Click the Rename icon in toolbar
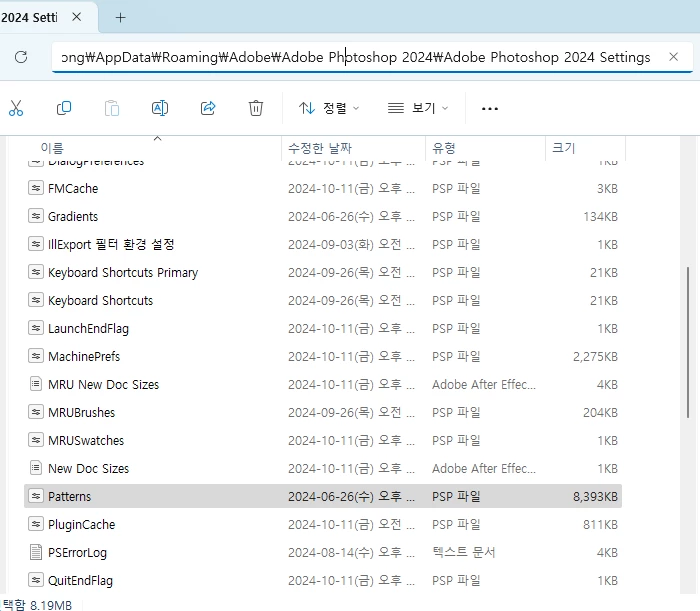 (160, 108)
